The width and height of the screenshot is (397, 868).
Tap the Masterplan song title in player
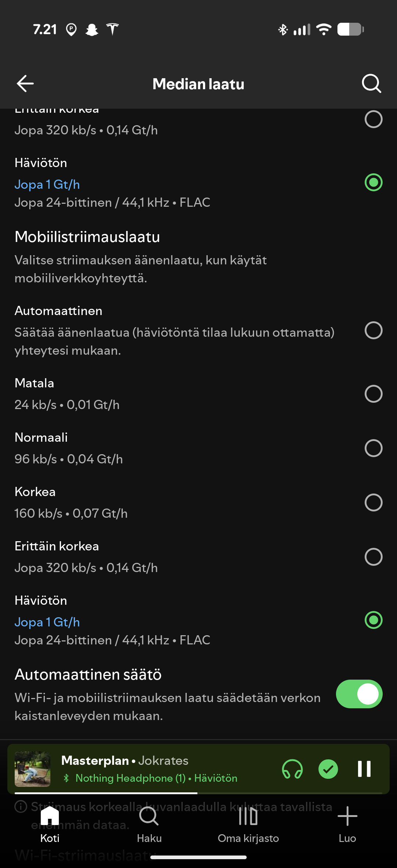(95, 760)
